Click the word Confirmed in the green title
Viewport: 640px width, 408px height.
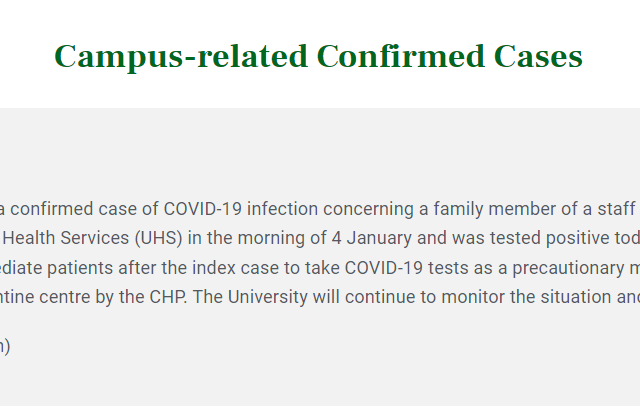[400, 56]
